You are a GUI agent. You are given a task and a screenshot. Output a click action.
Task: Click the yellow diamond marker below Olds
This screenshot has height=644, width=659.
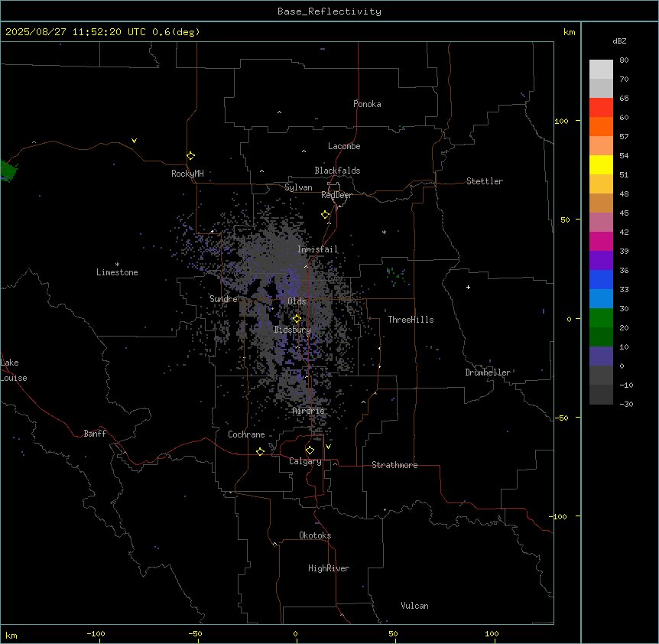click(297, 319)
